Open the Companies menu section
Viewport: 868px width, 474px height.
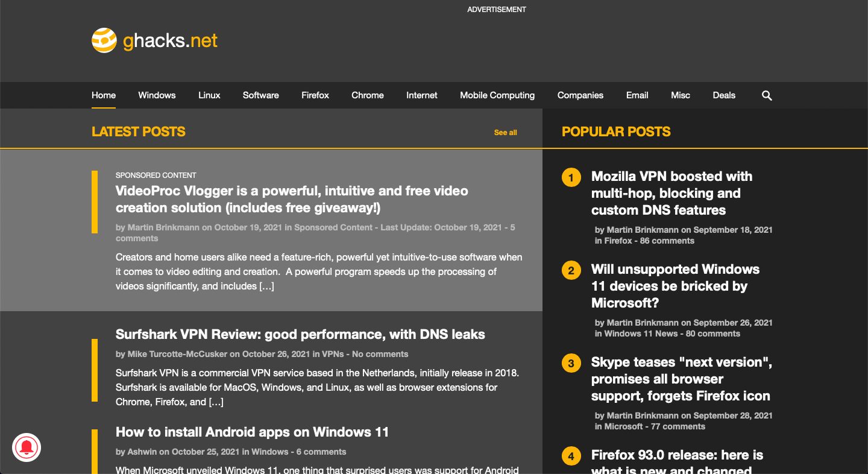coord(580,95)
